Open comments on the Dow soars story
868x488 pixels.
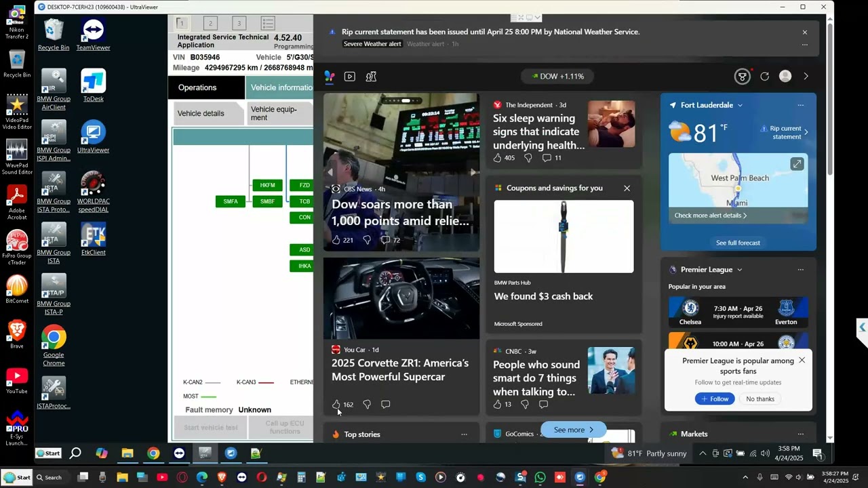[391, 240]
